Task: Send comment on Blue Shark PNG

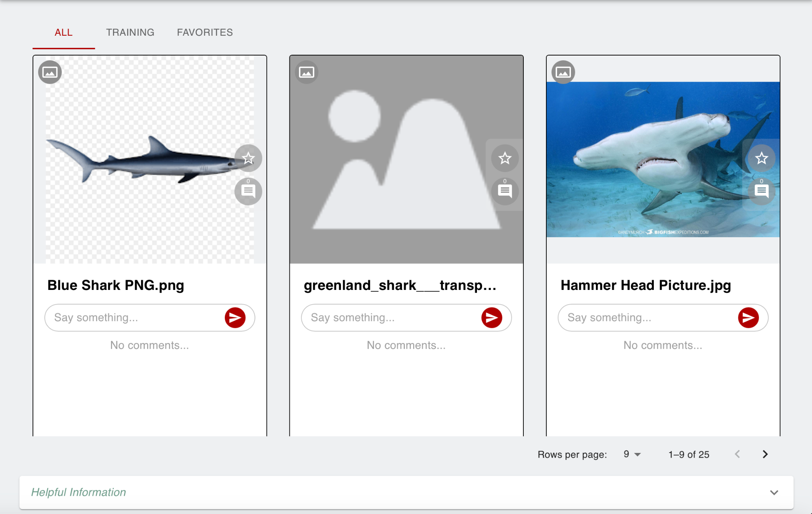Action: click(x=235, y=318)
